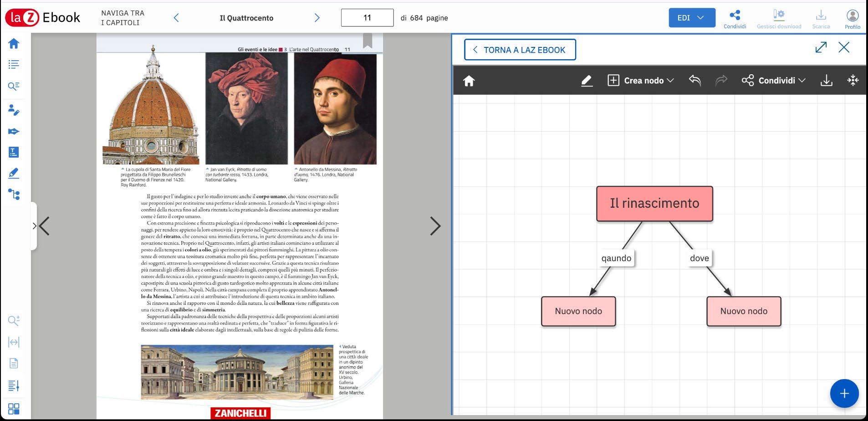Screen dimensions: 868x421
Task: Download the mind map
Action: click(826, 81)
